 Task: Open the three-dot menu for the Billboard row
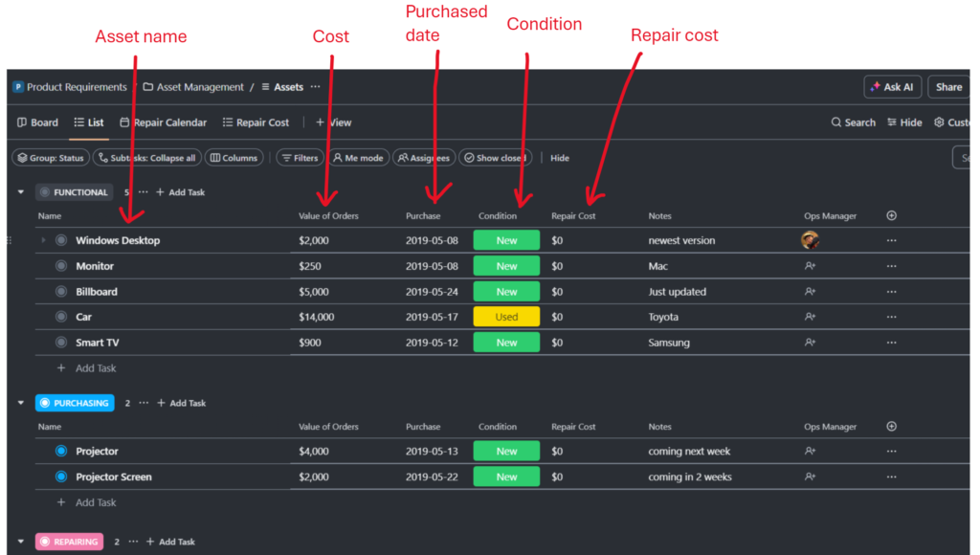click(x=892, y=292)
